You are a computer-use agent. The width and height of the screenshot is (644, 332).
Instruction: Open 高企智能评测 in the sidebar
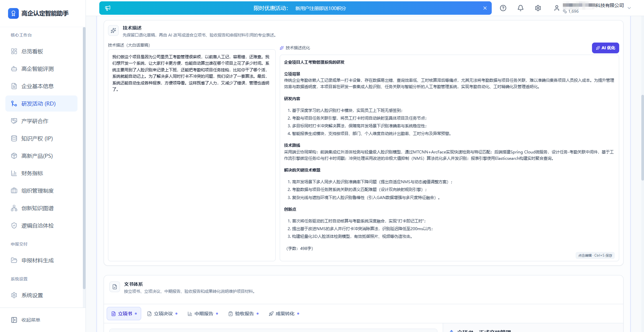pos(41,69)
